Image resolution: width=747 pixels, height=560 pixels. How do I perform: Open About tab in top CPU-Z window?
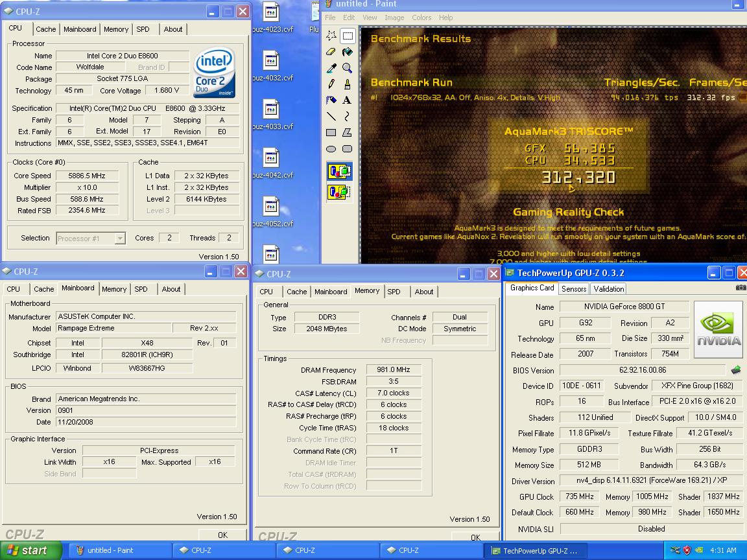coord(173,29)
